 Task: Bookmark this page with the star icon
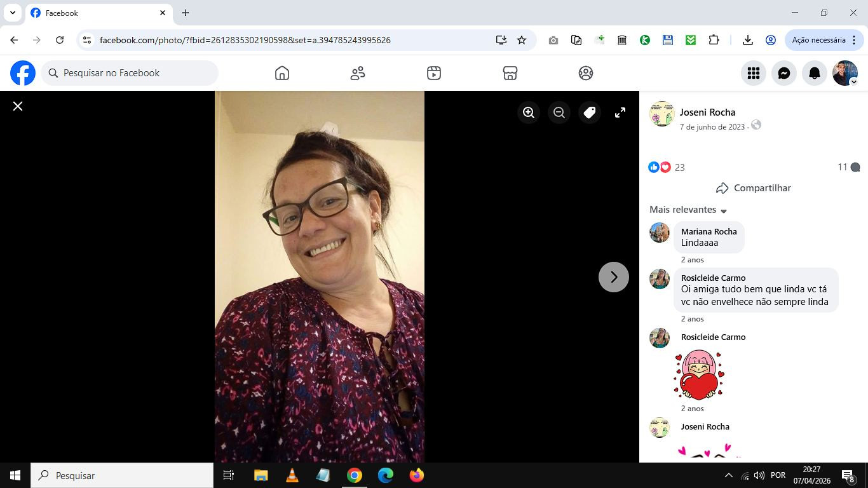(x=522, y=40)
